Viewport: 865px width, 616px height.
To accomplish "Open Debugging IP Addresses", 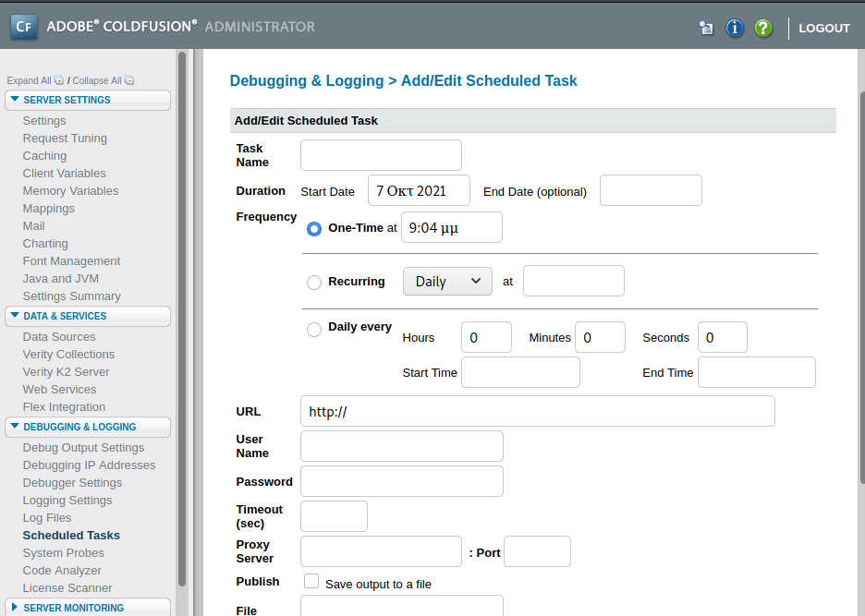I will [x=89, y=465].
